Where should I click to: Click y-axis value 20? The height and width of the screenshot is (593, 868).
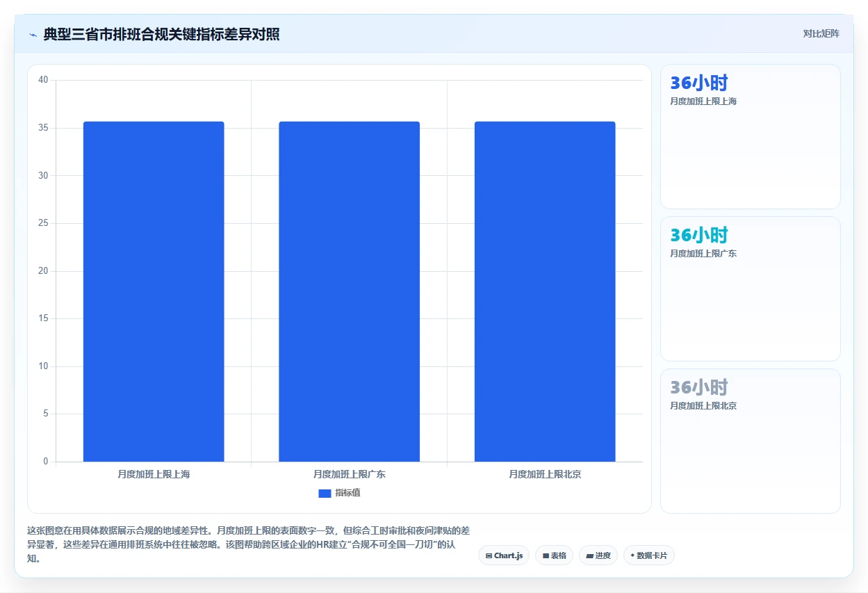[43, 271]
